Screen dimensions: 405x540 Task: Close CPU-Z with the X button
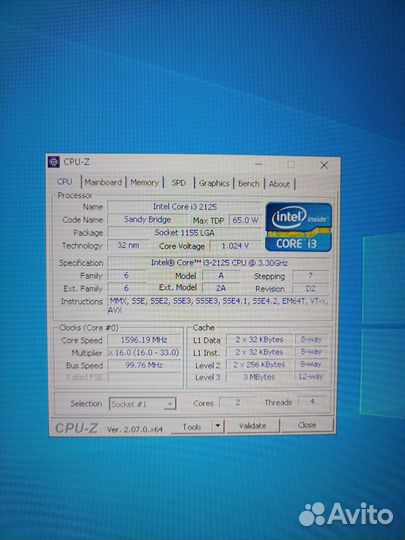[324, 165]
